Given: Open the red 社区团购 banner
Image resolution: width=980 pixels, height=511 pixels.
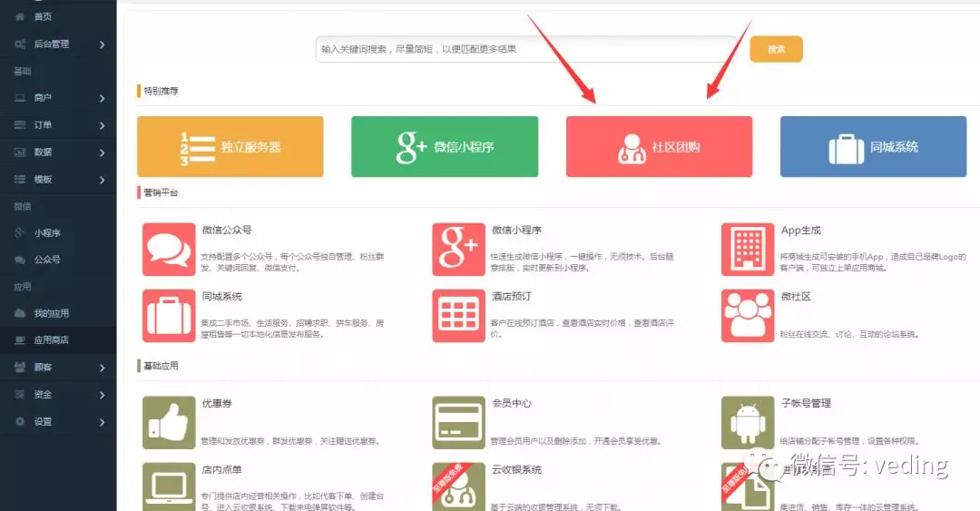Looking at the screenshot, I should click(x=660, y=146).
